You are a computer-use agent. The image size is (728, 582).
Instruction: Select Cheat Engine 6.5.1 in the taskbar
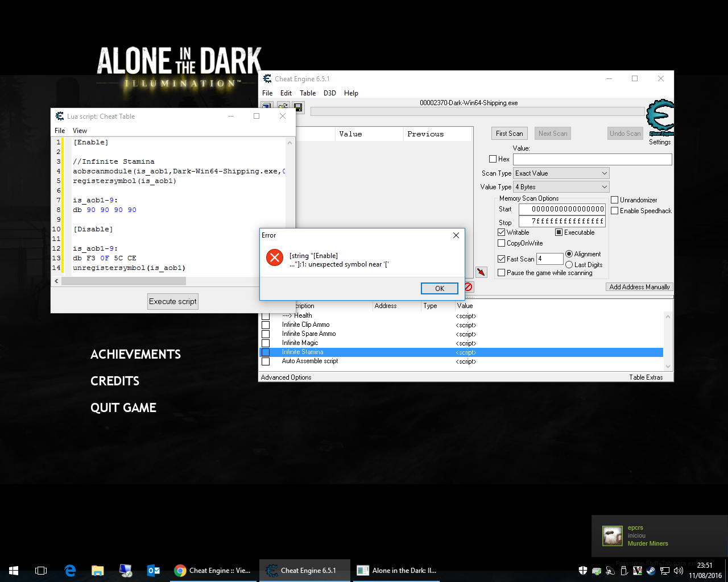304,570
